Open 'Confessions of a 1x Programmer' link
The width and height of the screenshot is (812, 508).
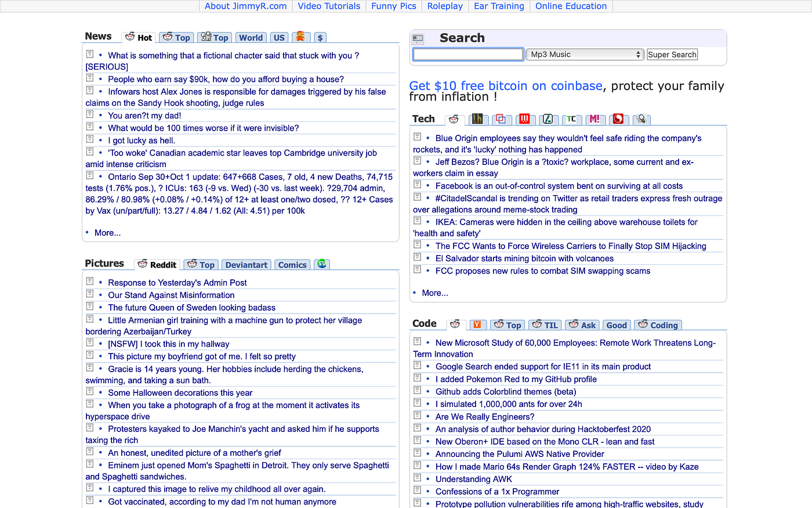coord(497,492)
